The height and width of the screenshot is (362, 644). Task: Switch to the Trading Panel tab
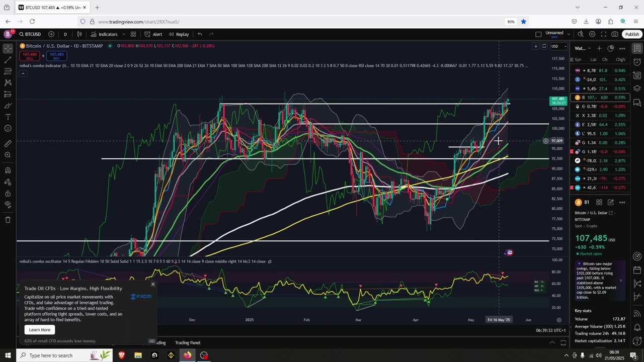tap(187, 343)
